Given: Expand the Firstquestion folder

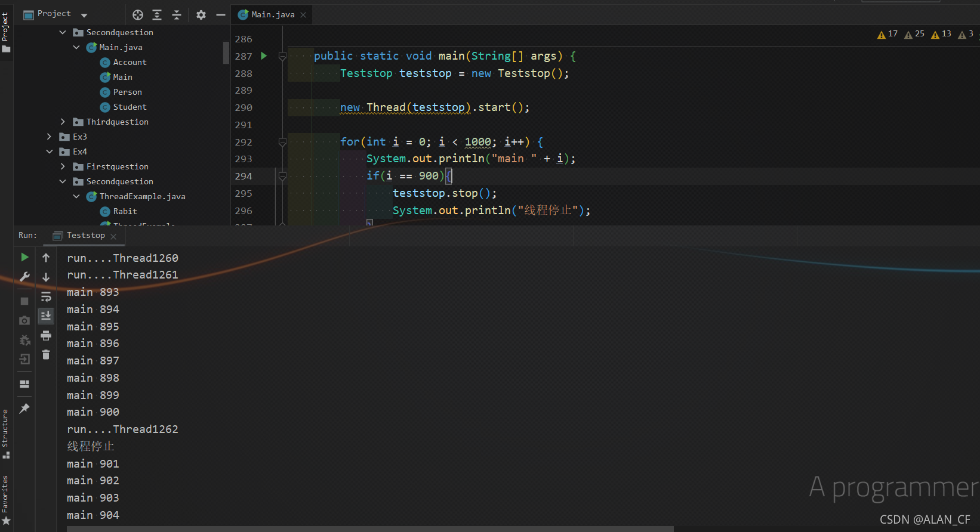Looking at the screenshot, I should click(63, 166).
